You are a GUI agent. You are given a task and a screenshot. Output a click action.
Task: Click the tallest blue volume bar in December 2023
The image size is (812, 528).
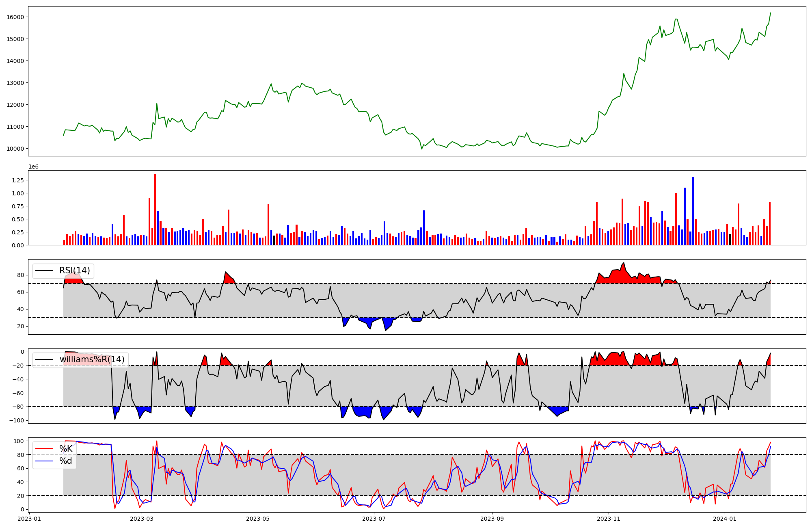(693, 211)
